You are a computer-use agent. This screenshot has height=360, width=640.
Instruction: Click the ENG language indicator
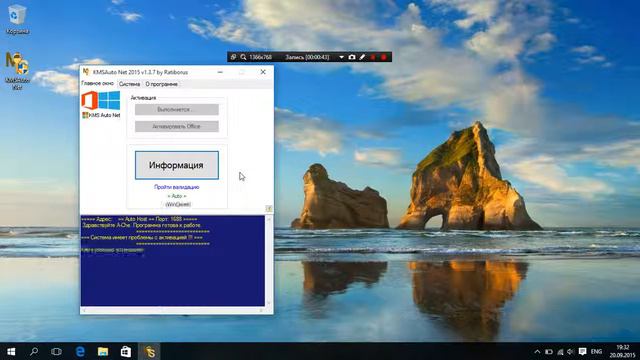coord(596,351)
